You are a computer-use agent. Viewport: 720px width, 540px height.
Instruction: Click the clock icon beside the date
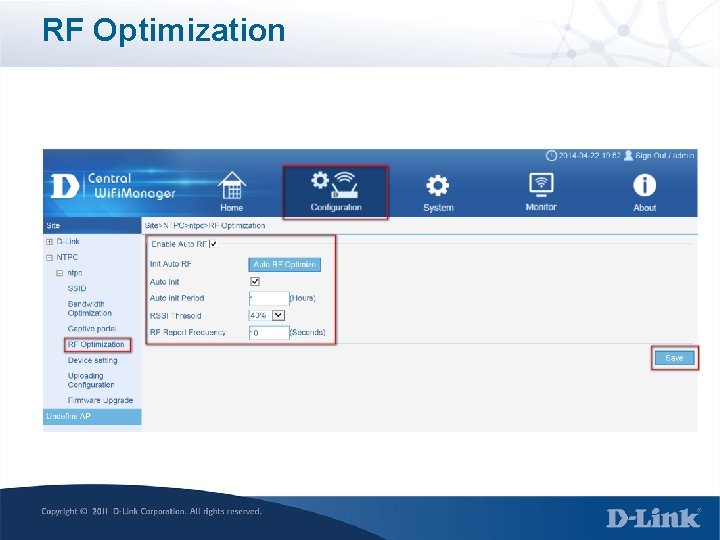click(551, 156)
